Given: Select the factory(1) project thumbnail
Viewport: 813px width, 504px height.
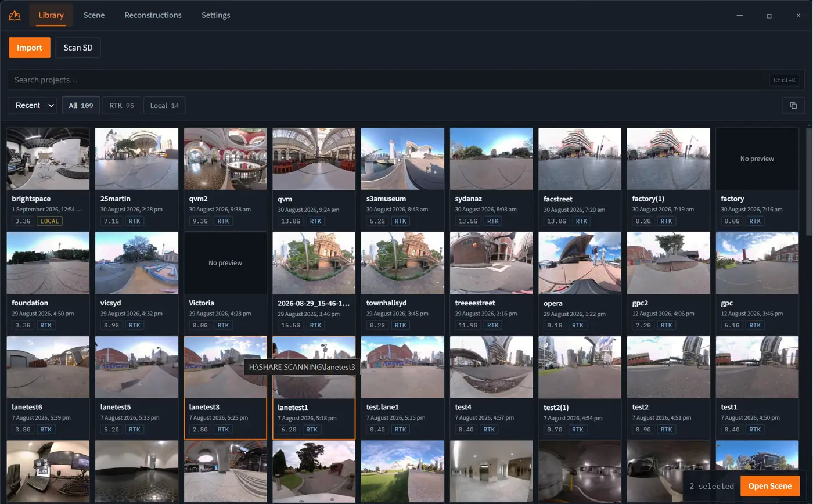Looking at the screenshot, I should (668, 159).
